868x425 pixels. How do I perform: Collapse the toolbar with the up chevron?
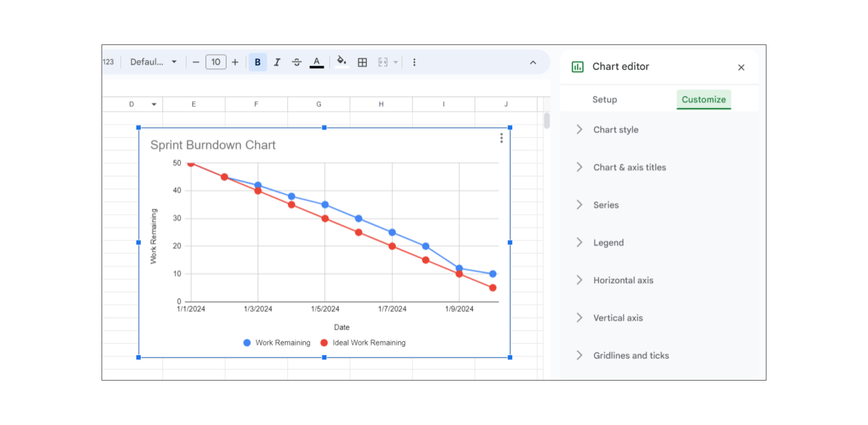tap(533, 62)
